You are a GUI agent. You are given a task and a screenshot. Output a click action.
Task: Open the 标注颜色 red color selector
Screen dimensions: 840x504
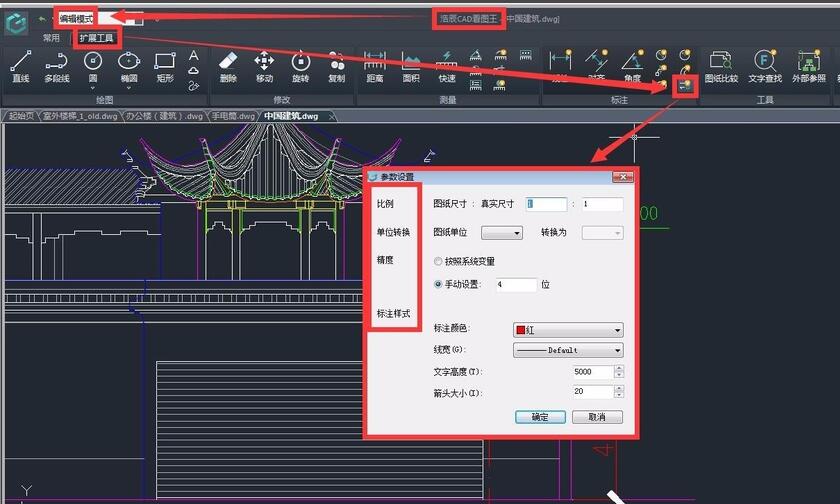point(567,329)
